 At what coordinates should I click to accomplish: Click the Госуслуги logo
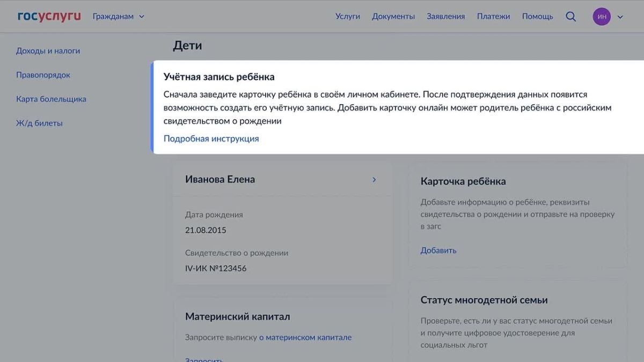point(49,16)
